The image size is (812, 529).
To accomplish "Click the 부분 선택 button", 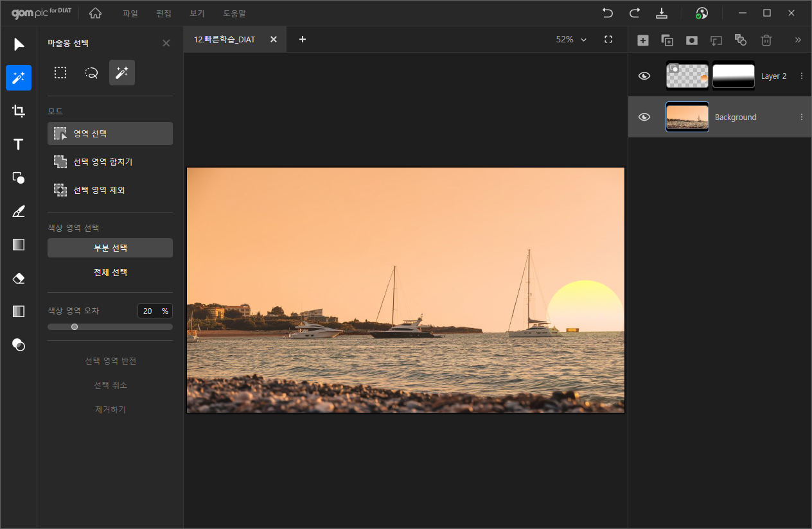I will [x=110, y=248].
